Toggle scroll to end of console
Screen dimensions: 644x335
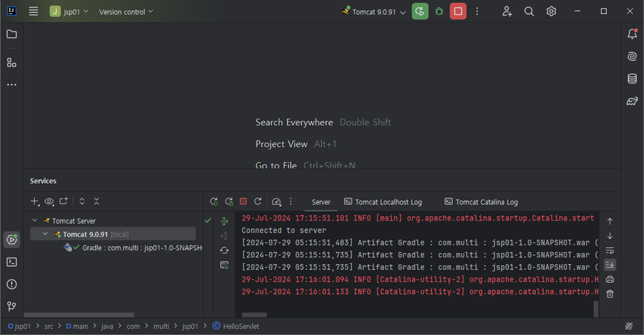pos(610,265)
